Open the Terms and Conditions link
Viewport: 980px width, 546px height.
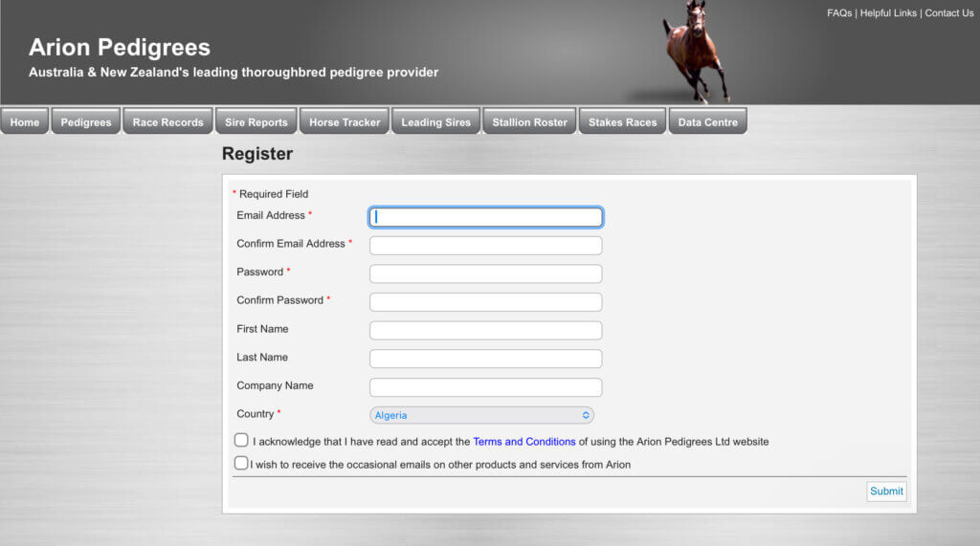tap(523, 442)
